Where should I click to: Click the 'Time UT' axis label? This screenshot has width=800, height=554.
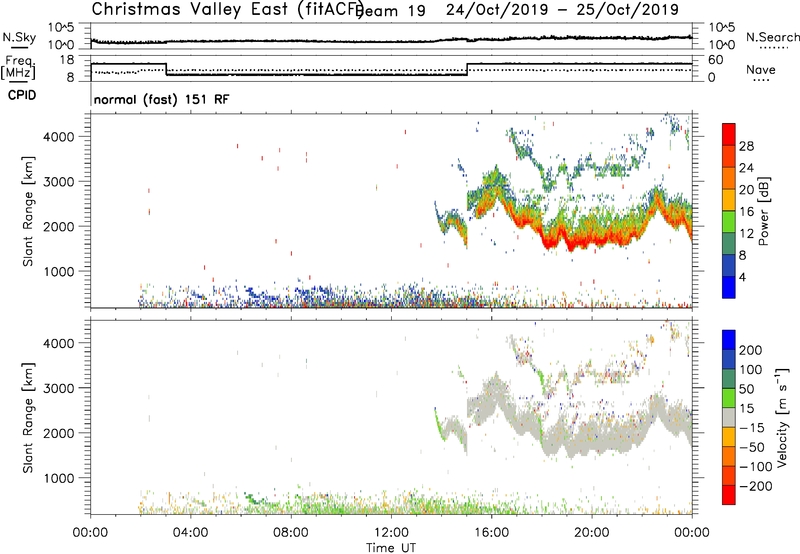pos(391,548)
